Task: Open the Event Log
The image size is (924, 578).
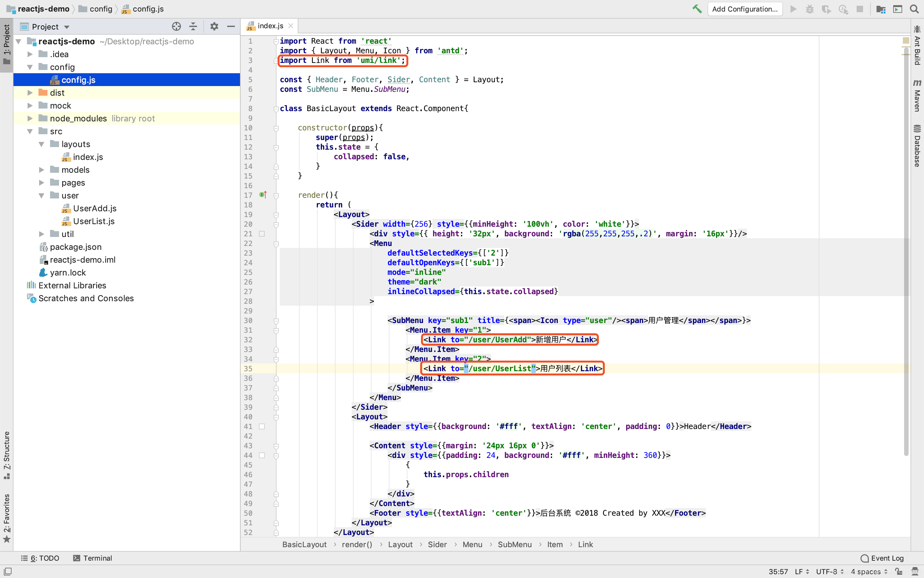Action: pyautogui.click(x=882, y=558)
